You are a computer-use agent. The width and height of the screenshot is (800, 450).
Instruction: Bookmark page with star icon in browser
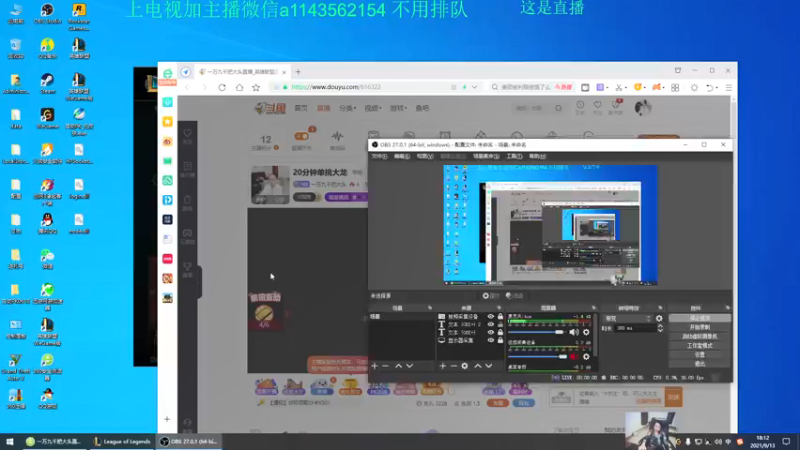pyautogui.click(x=256, y=87)
